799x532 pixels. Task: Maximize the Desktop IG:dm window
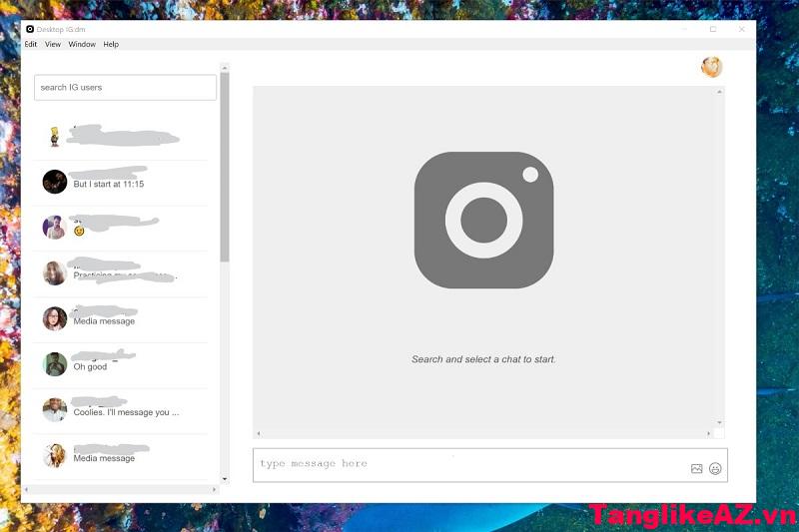tap(712, 29)
